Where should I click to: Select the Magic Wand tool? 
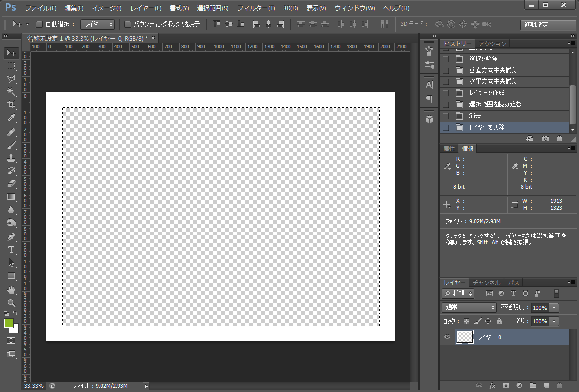pyautogui.click(x=11, y=92)
